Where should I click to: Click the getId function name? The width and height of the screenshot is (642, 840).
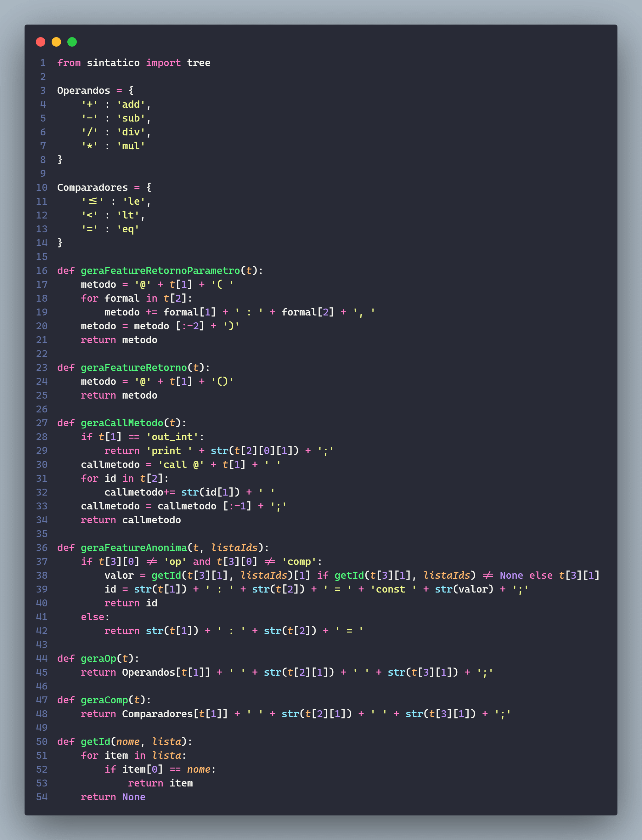tap(97, 741)
